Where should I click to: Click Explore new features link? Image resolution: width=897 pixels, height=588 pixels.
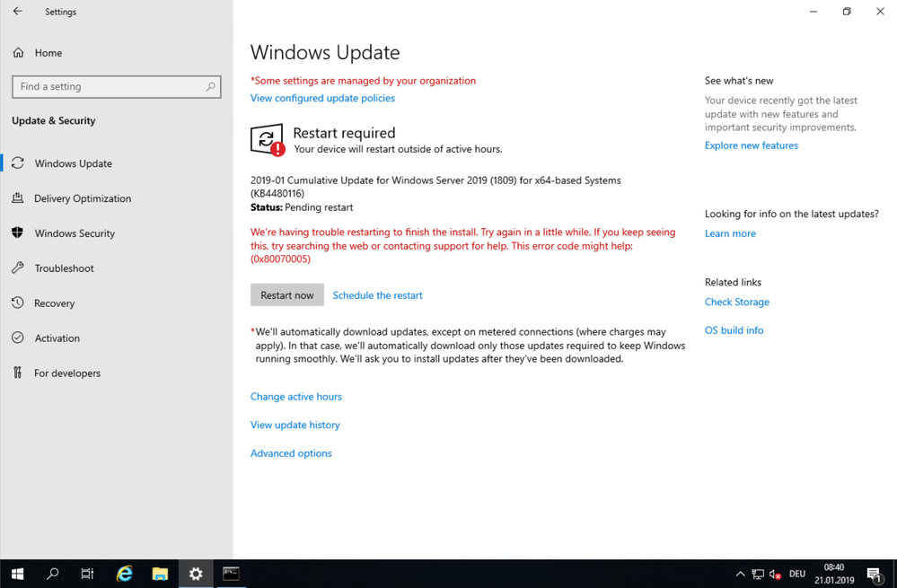point(752,145)
